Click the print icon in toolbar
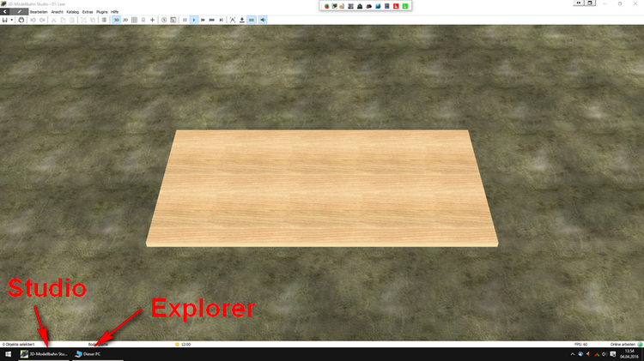This screenshot has width=644, height=361. (x=21, y=20)
